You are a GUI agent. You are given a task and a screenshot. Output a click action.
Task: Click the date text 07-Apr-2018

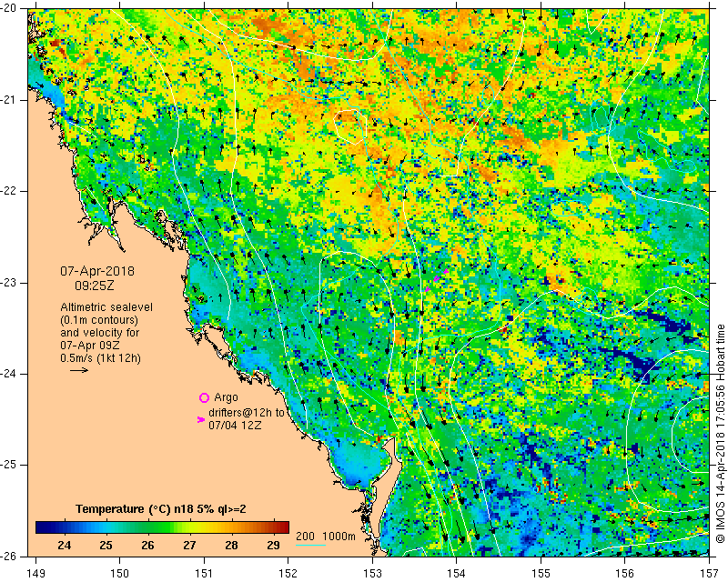[x=97, y=271]
